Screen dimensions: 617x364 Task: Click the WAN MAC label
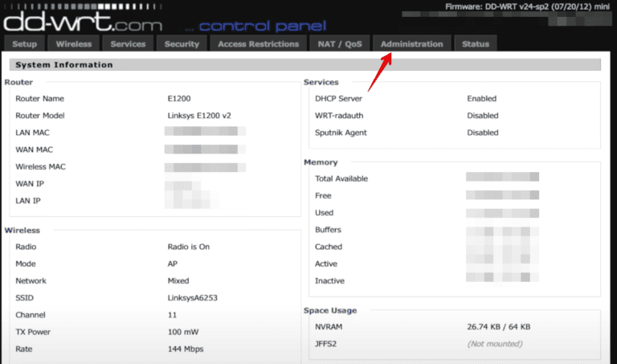[x=34, y=149]
